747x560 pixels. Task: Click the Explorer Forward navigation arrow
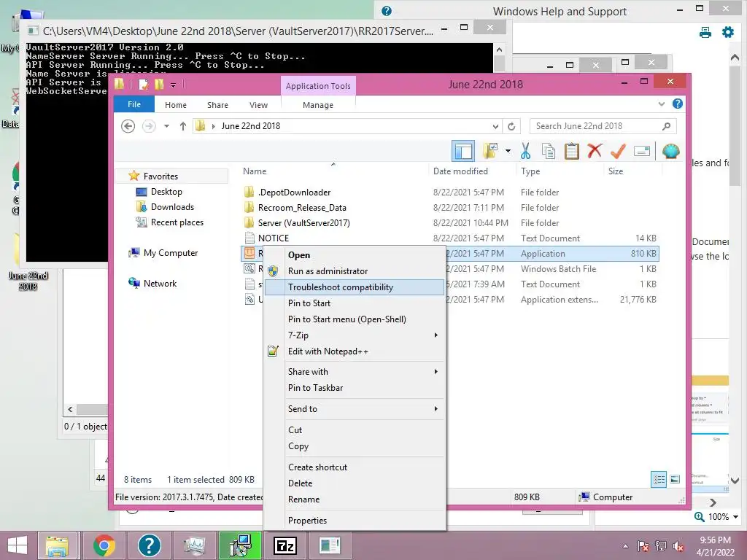(x=149, y=126)
